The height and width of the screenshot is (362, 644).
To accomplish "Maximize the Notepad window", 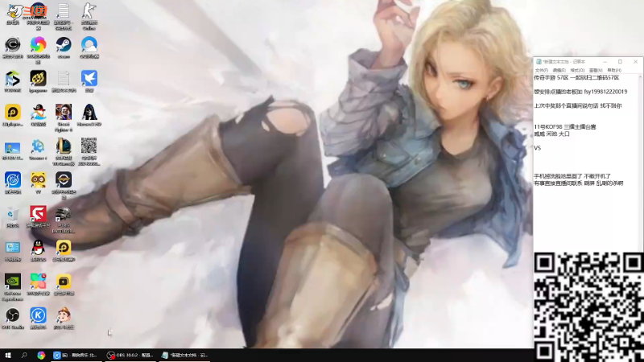I will pyautogui.click(x=620, y=62).
